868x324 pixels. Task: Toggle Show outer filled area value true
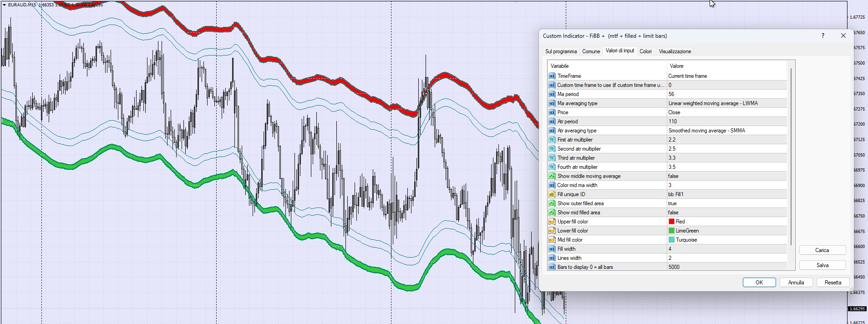(x=727, y=203)
